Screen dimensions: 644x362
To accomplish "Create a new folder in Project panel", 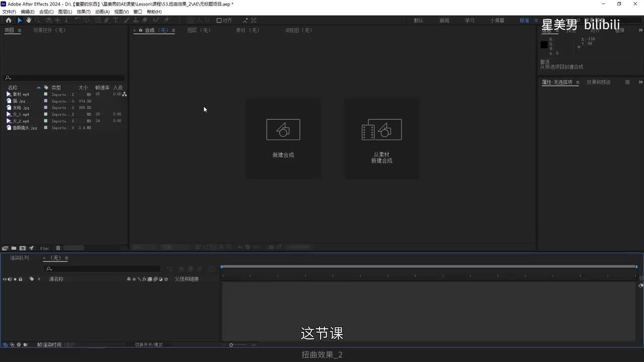I will [14, 248].
